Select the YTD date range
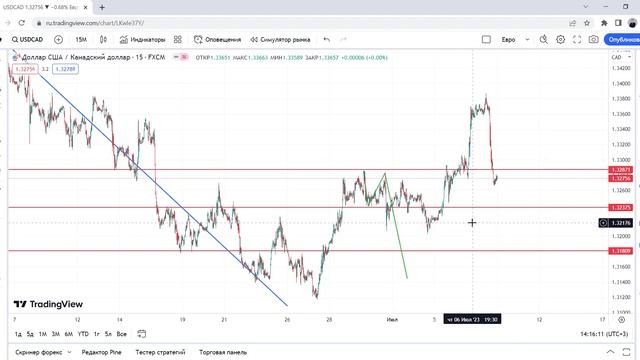The height and width of the screenshot is (360, 640). pos(83,334)
